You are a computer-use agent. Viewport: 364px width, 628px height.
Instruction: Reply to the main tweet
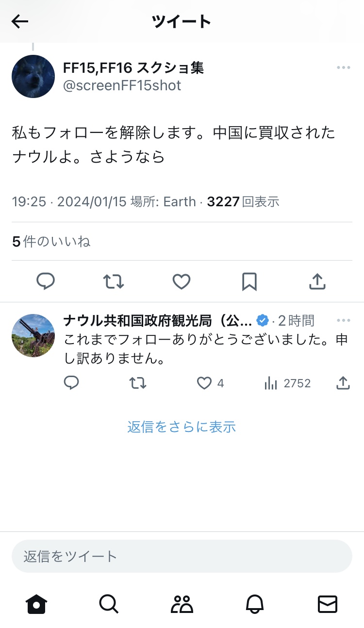(46, 281)
